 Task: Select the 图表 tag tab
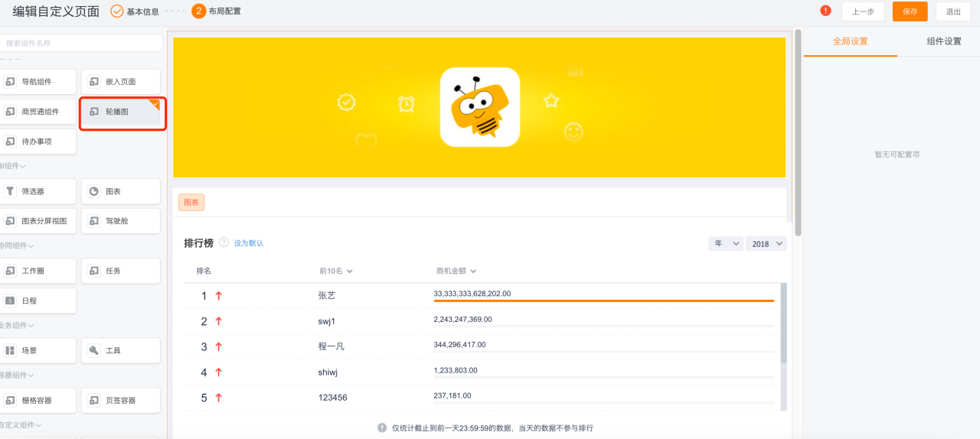point(191,203)
